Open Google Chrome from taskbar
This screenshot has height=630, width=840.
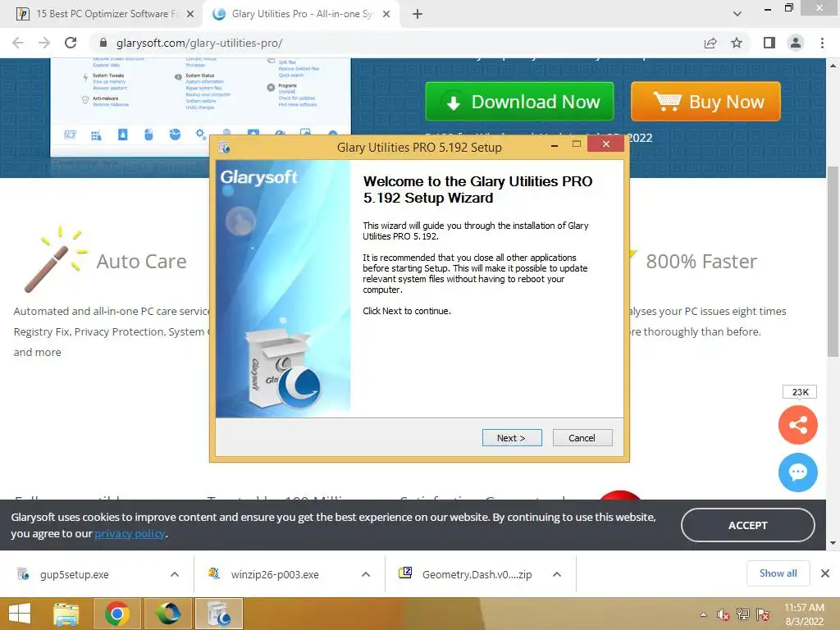[116, 614]
